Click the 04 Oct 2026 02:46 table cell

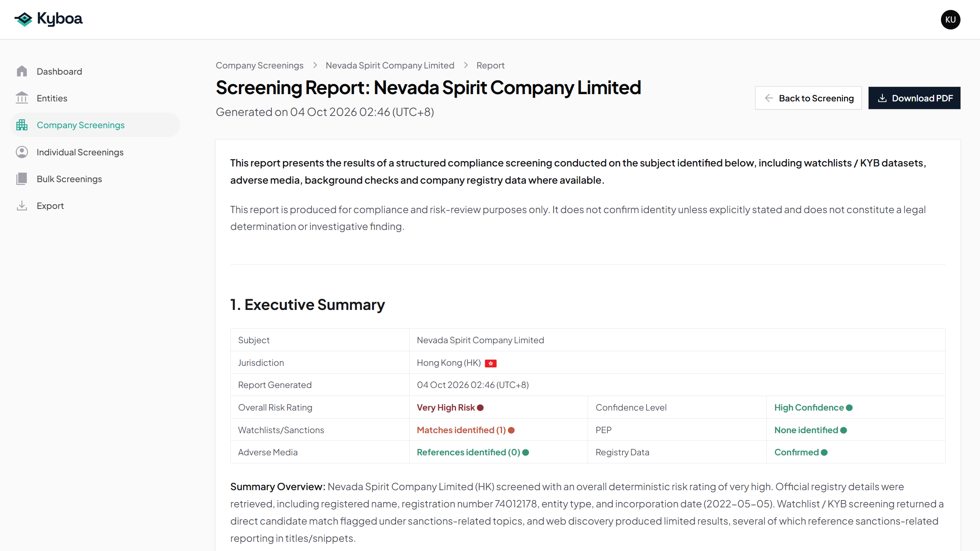click(677, 385)
